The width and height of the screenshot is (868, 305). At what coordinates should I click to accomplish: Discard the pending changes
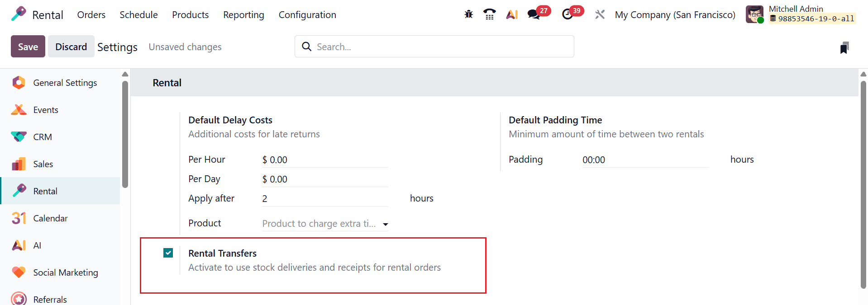71,46
